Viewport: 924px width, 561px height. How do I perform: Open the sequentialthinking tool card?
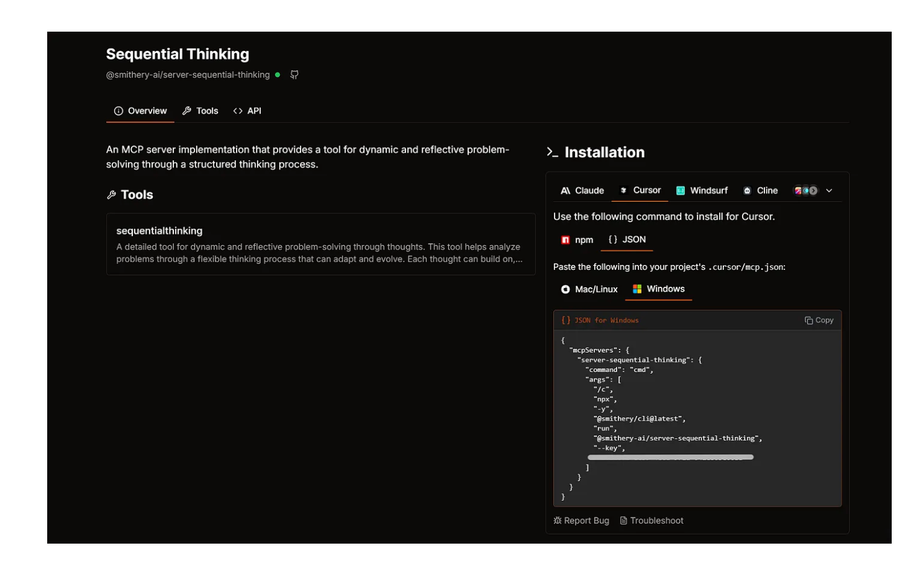321,245
